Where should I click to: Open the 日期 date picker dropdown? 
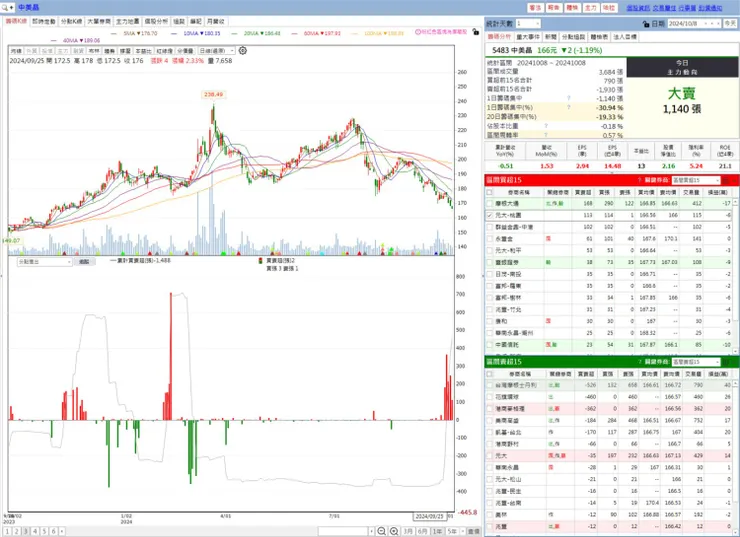(x=706, y=24)
